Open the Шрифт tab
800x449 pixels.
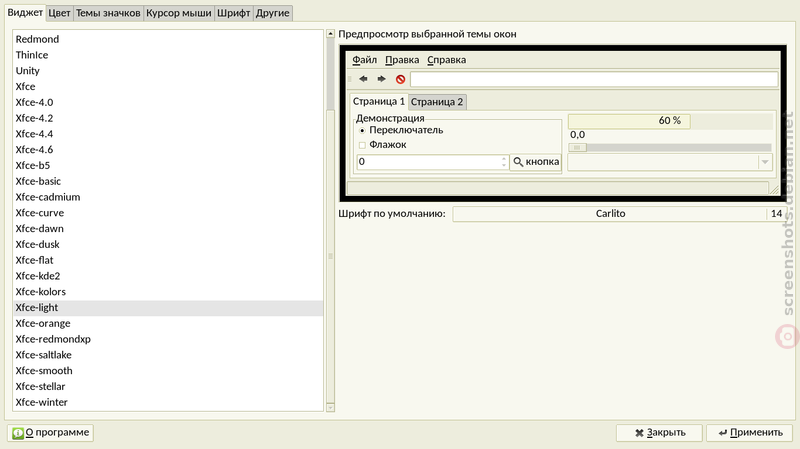coord(234,13)
